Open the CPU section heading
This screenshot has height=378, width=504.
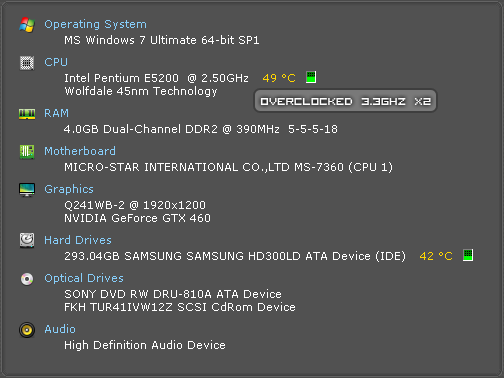point(56,62)
